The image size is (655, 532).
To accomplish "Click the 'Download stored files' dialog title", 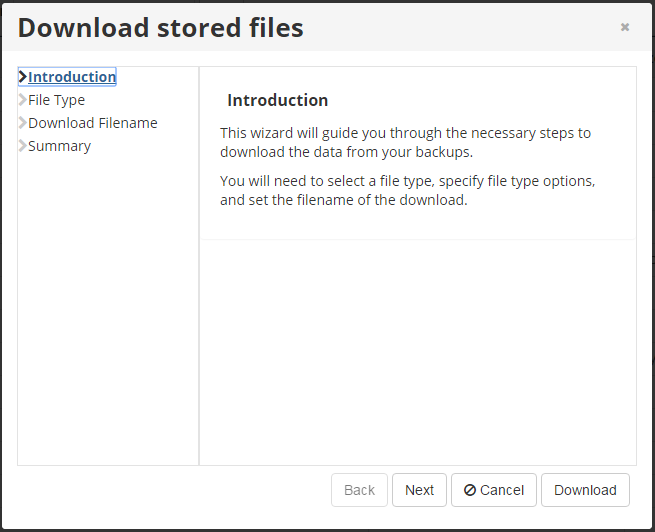I will (x=161, y=28).
